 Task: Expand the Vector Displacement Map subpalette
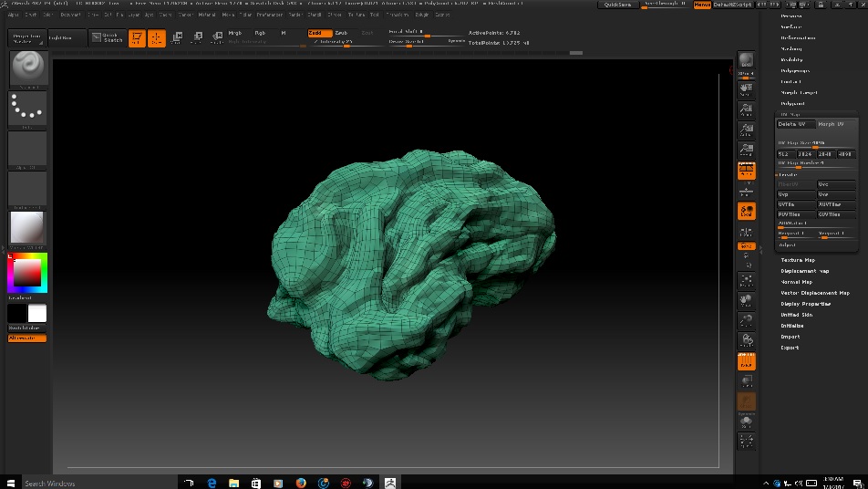click(815, 293)
